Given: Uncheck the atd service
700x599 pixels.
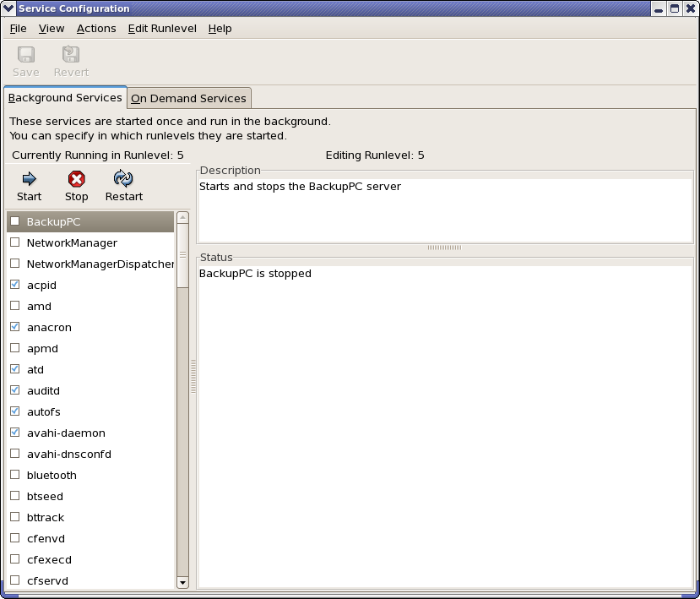Looking at the screenshot, I should tap(14, 369).
